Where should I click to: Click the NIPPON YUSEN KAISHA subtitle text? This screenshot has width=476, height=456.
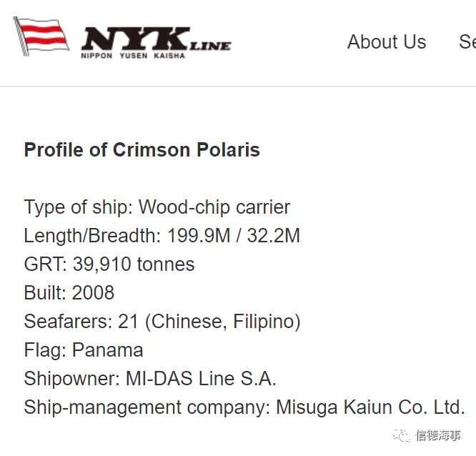(x=133, y=56)
